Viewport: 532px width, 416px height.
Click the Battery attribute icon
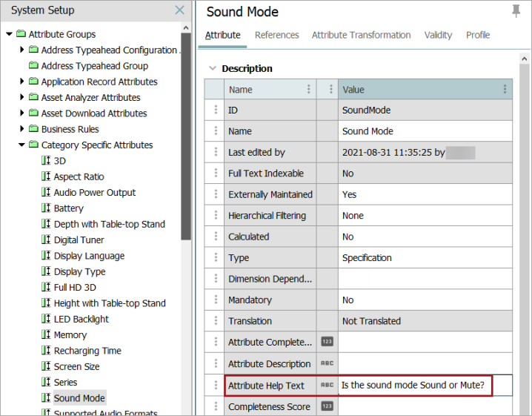tap(46, 208)
